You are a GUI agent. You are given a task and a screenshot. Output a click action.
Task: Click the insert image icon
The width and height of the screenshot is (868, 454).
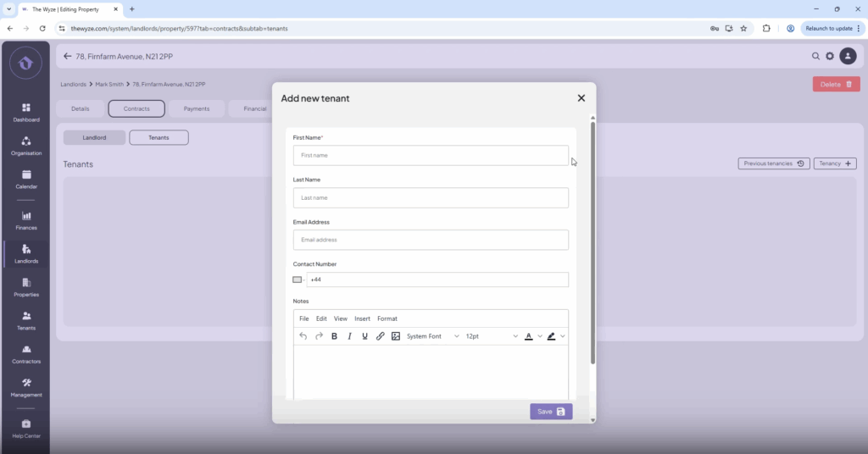tap(395, 336)
